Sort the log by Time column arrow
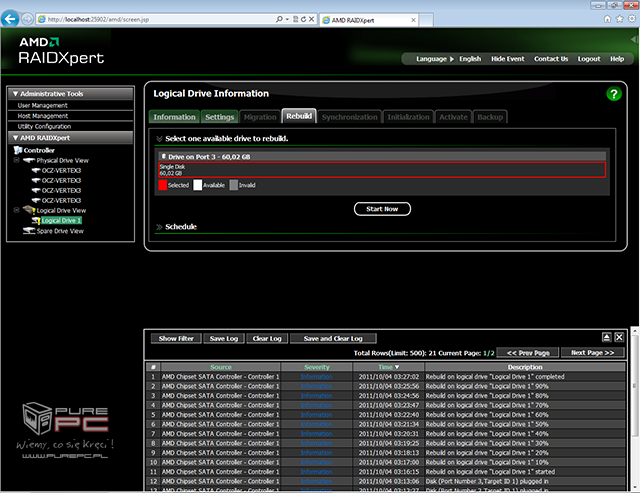The image size is (640, 493). [x=397, y=367]
